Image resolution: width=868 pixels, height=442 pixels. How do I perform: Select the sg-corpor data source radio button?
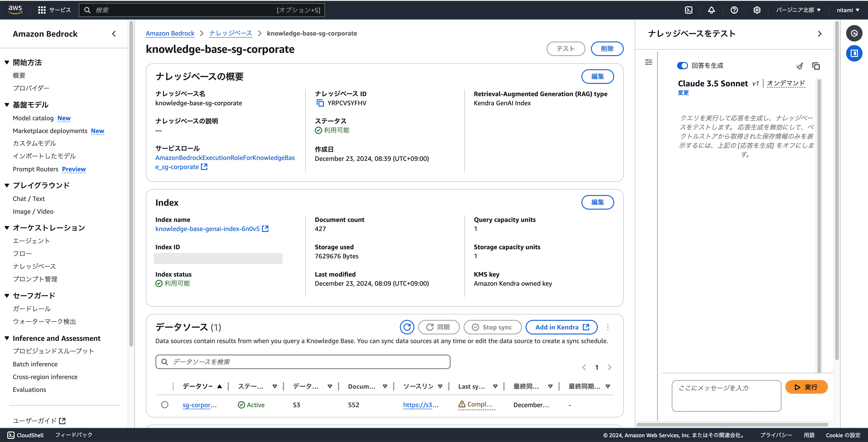tap(164, 405)
